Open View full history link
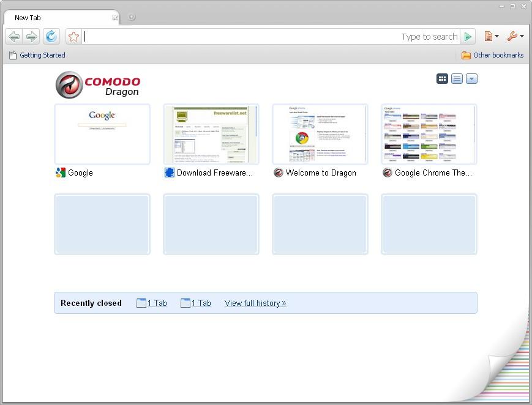This screenshot has width=532, height=405. pos(255,303)
